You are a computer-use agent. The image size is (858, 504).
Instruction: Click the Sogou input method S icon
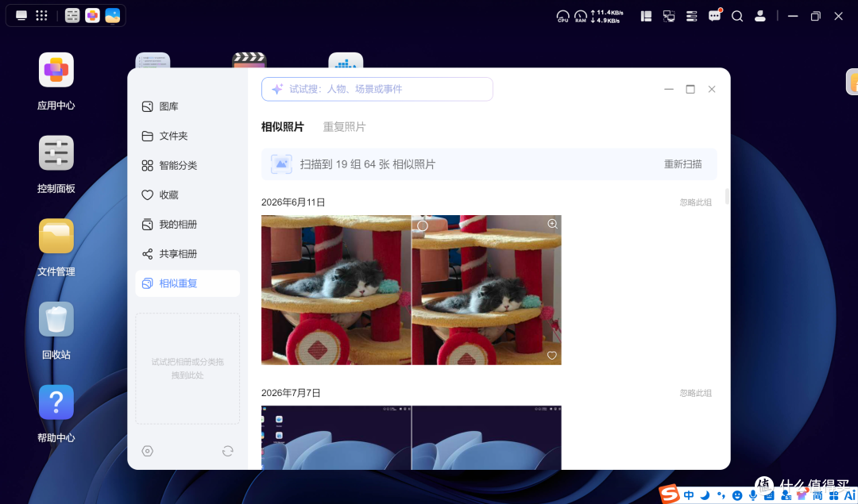point(669,494)
